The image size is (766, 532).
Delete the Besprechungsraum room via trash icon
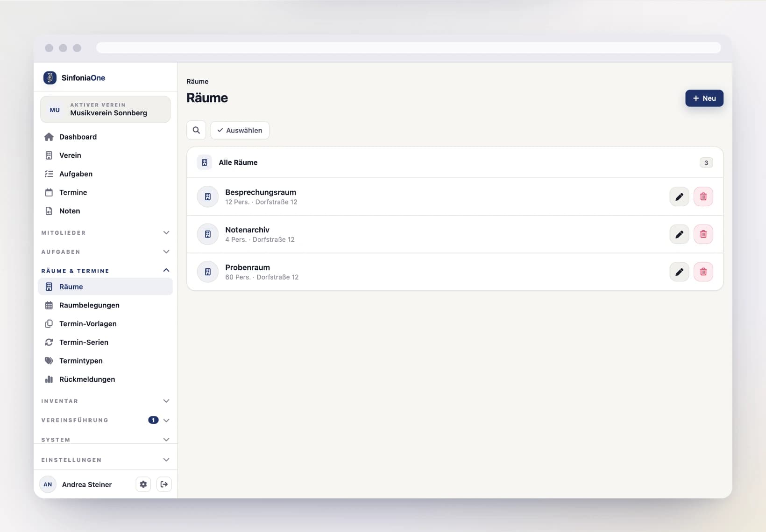click(x=703, y=196)
